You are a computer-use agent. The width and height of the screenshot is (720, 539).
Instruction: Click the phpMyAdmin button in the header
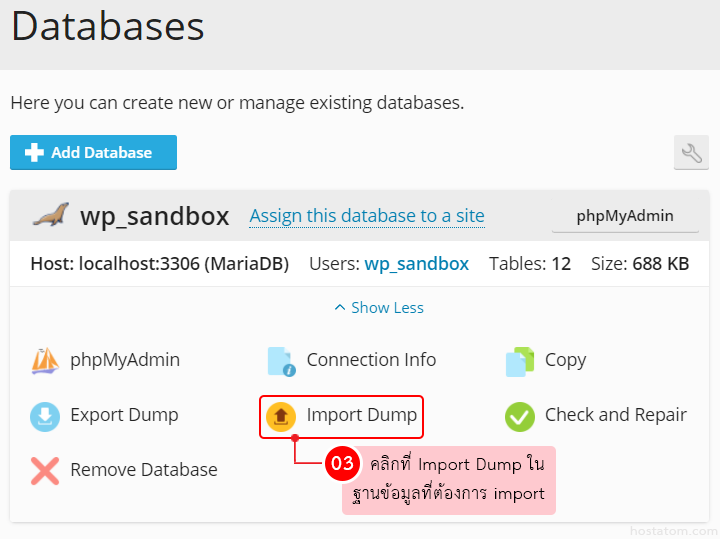pos(625,216)
